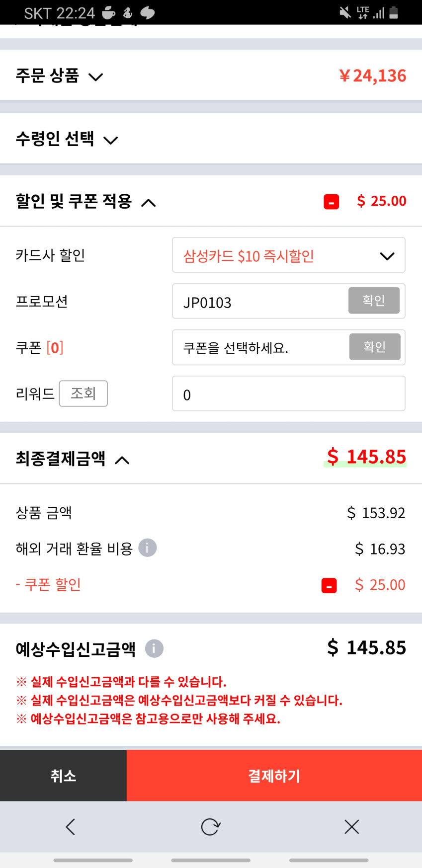Tap the page refresh icon
This screenshot has height=868, width=422.
click(x=210, y=827)
